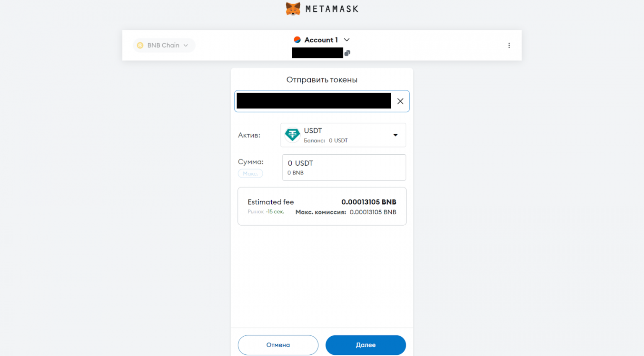644x356 pixels.
Task: Click the copy address icon beside the account address
Action: [x=347, y=53]
